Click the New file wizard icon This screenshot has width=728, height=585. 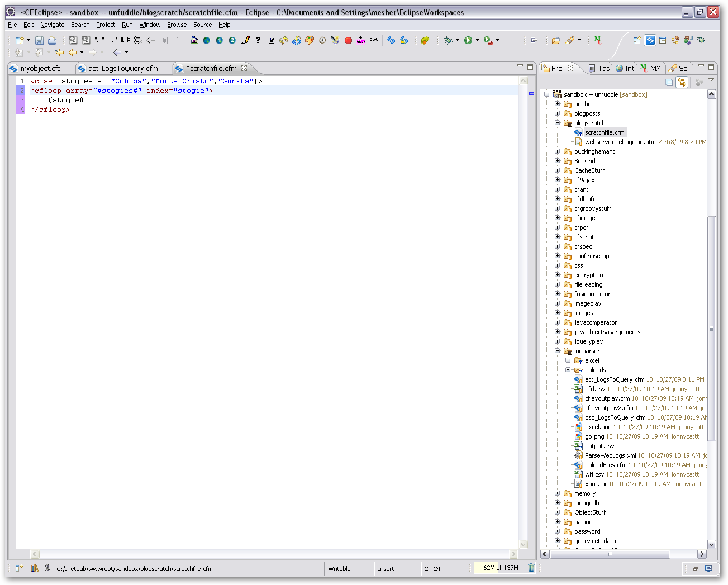[20, 40]
